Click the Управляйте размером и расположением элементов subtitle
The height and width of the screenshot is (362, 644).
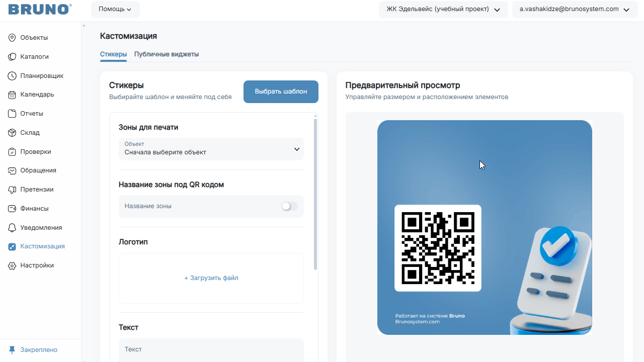click(427, 97)
